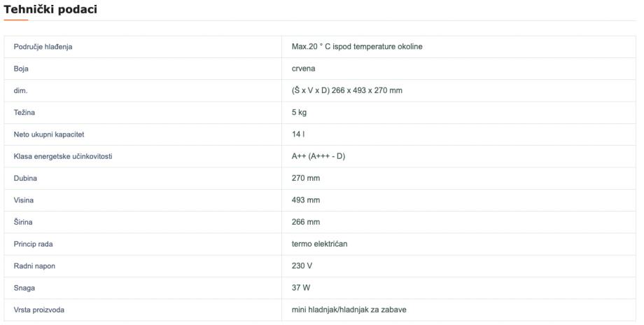Click Klasa energetske učinkovitosti label
Screen dimensions: 644x325
(62, 156)
